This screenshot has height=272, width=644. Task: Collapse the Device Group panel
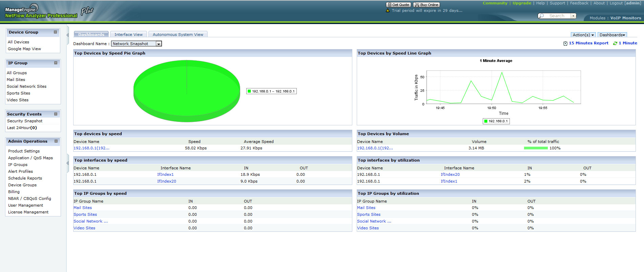click(55, 32)
